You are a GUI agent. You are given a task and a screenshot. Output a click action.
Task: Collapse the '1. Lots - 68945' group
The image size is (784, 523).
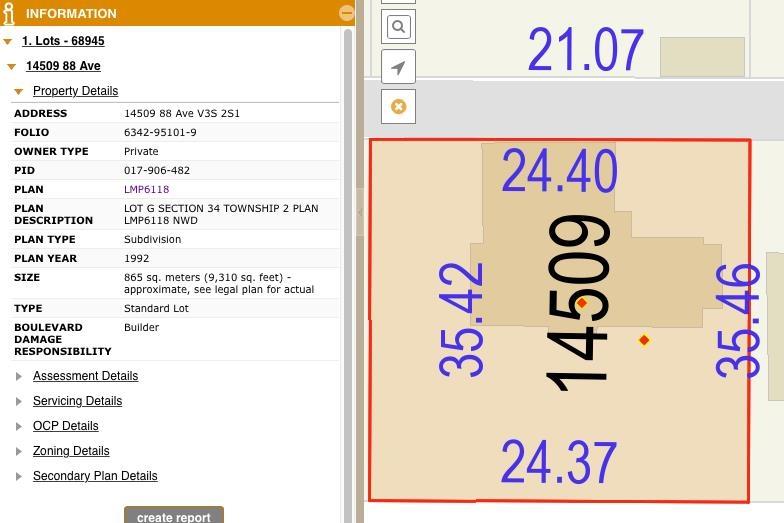click(8, 42)
